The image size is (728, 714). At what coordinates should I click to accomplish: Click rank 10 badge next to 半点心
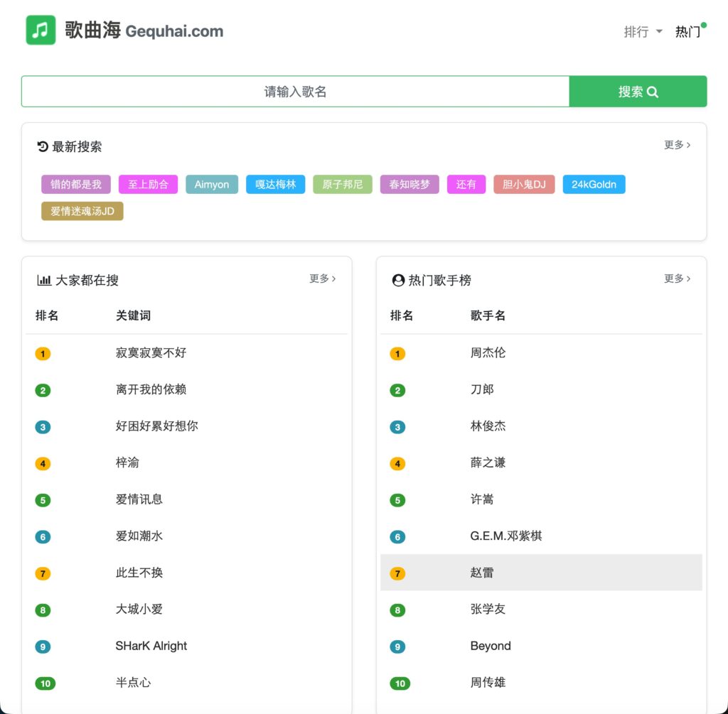(45, 684)
